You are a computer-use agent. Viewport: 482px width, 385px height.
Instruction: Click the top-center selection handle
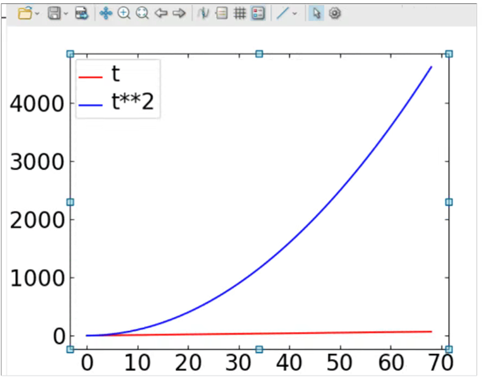point(259,54)
